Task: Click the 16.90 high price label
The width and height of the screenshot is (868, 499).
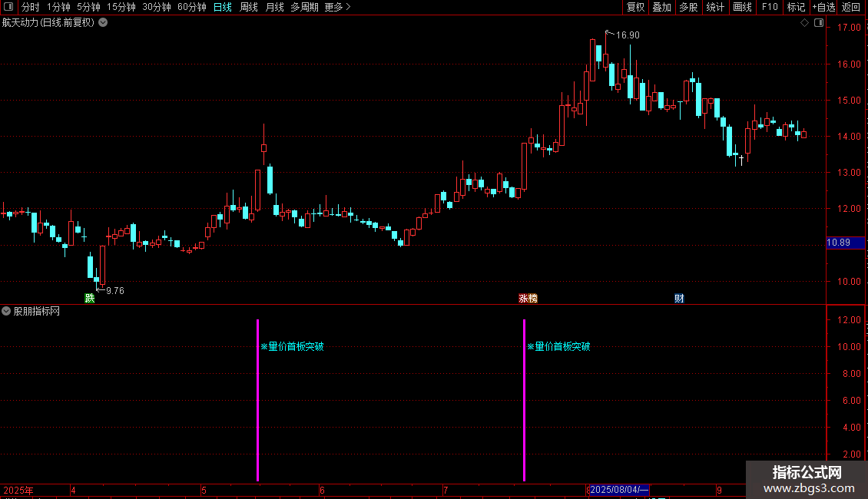Action: point(628,35)
